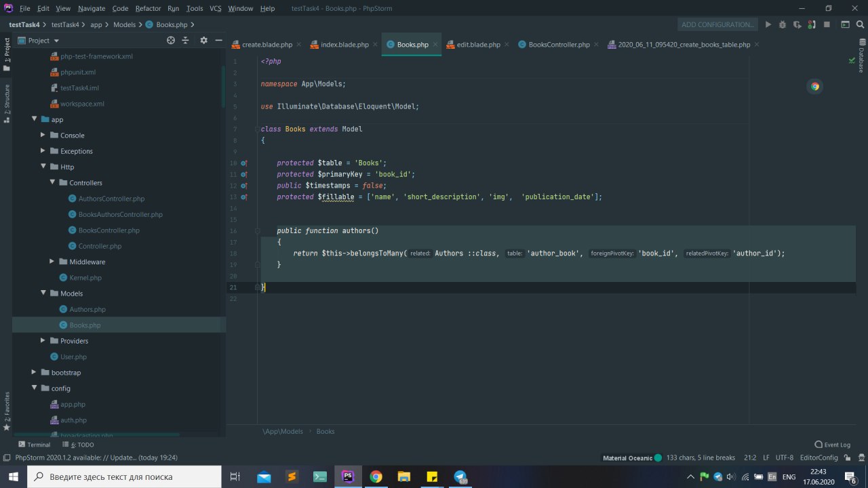Expand the Middleware folder
Image resolution: width=868 pixels, height=488 pixels.
53,262
